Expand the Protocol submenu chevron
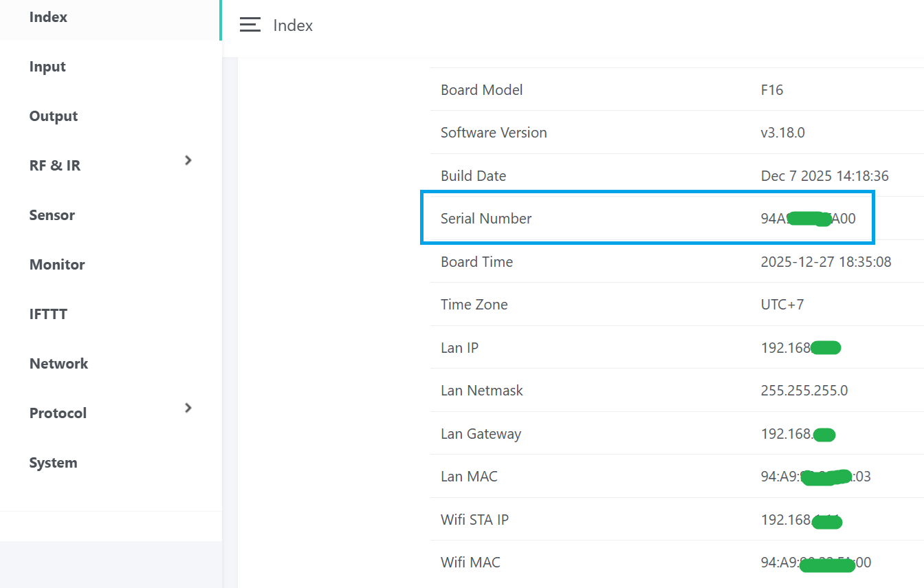Viewport: 924px width, 588px height. (x=188, y=408)
